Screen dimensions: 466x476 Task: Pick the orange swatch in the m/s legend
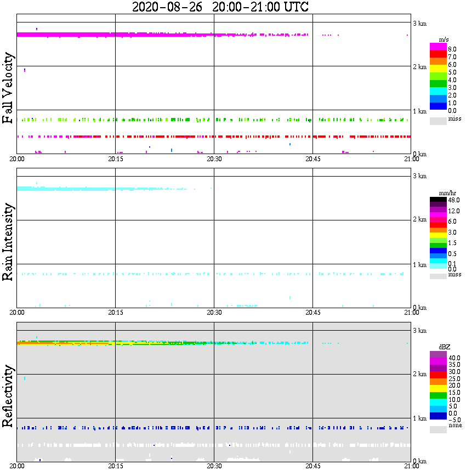pyautogui.click(x=438, y=61)
